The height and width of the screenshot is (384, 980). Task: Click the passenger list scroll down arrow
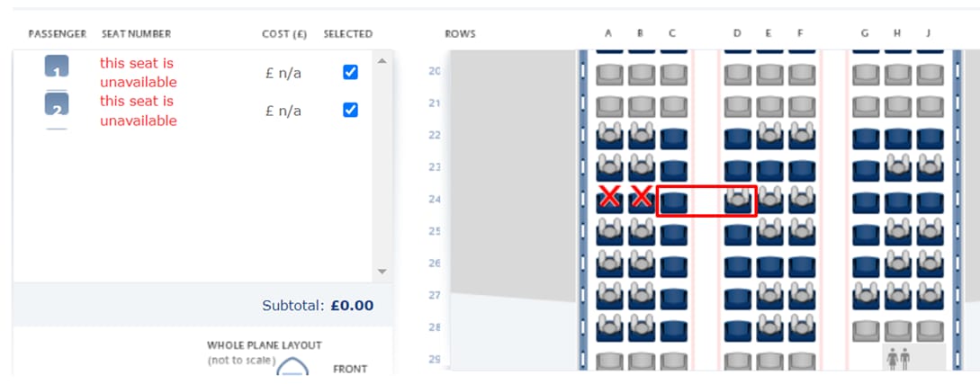tap(382, 272)
